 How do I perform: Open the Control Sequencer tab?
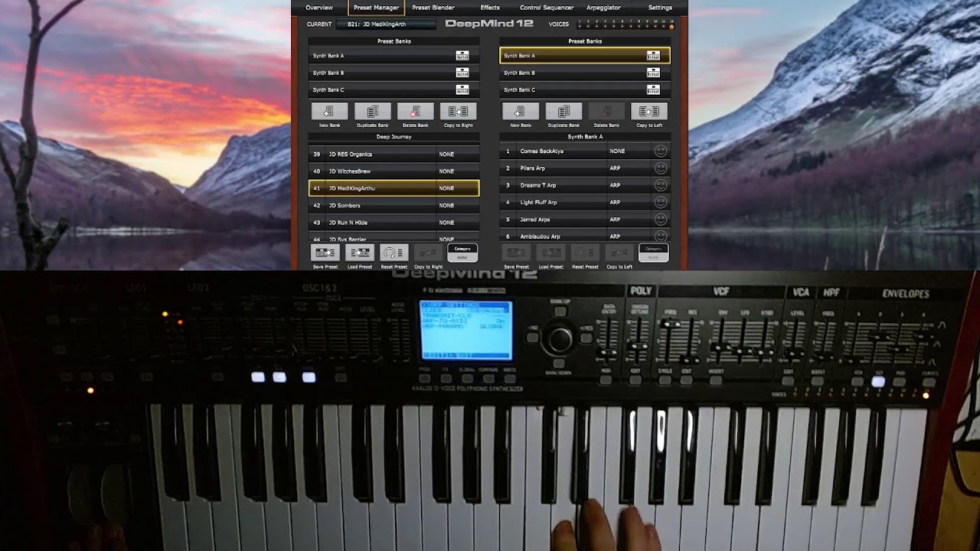click(547, 8)
